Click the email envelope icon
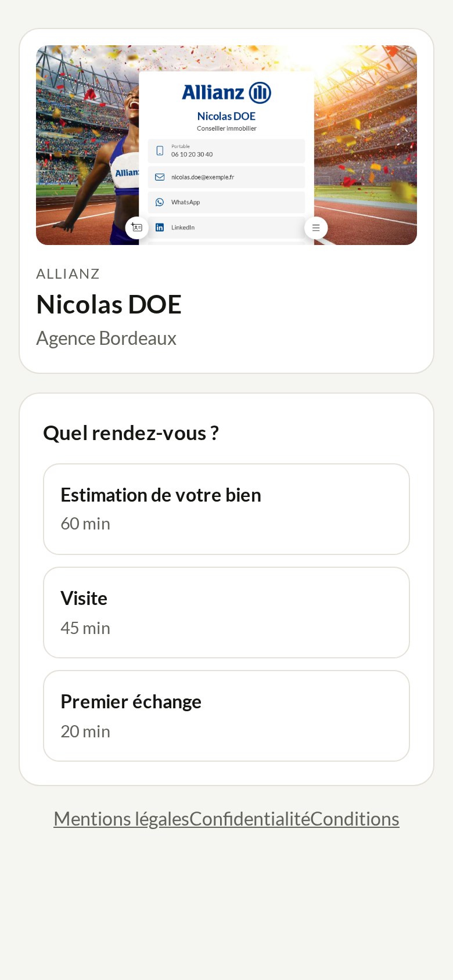The image size is (453, 980). pos(160,177)
